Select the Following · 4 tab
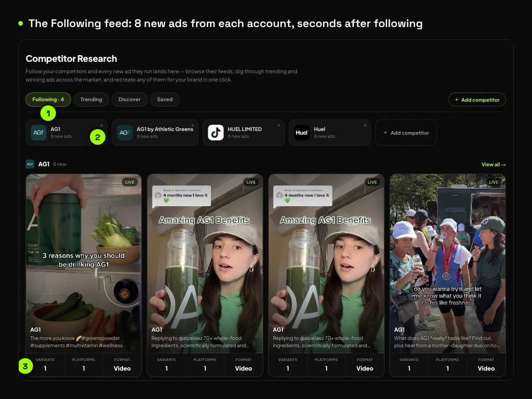 click(48, 99)
